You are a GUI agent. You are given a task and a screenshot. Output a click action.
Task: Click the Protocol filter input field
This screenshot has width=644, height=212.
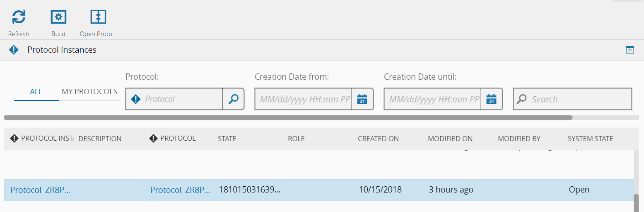[x=182, y=99]
